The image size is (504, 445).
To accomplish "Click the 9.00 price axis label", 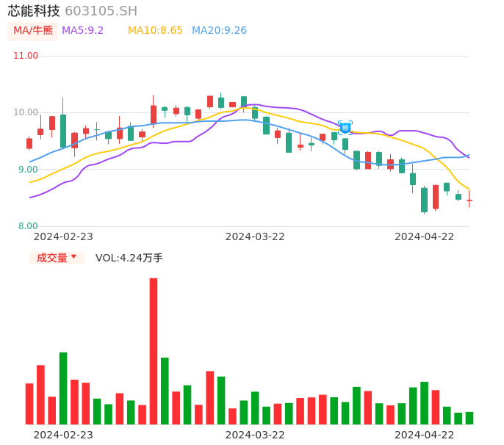I will (x=28, y=170).
